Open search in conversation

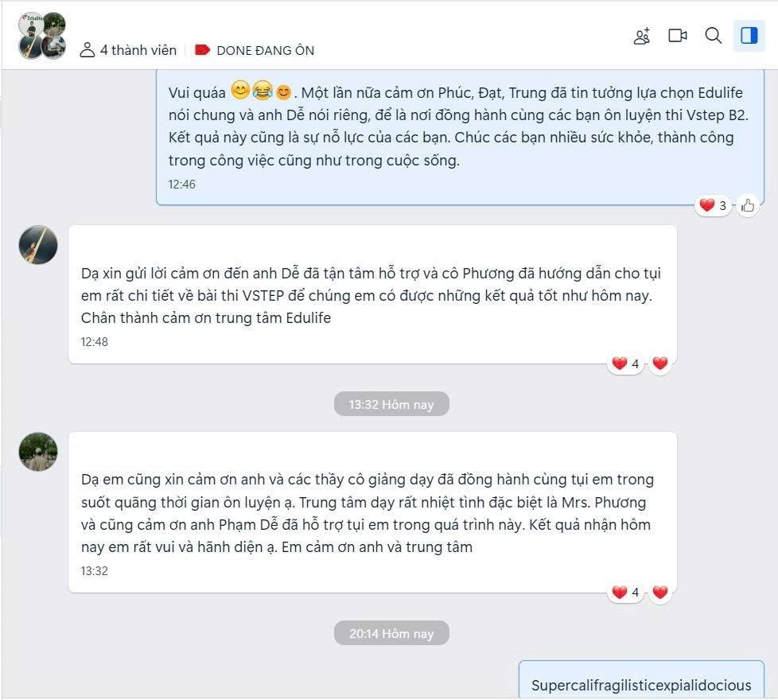[x=713, y=36]
